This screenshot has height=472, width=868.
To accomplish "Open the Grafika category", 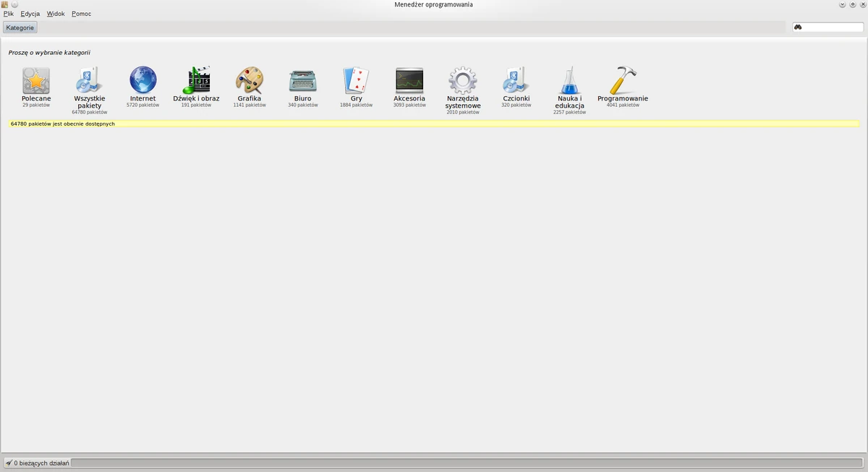I will tap(250, 80).
